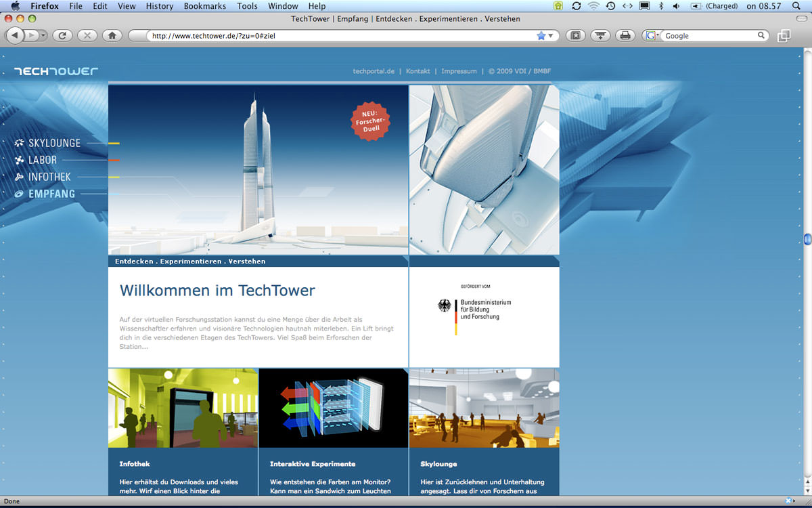
Task: Open the Kontakt link
Action: (x=418, y=71)
